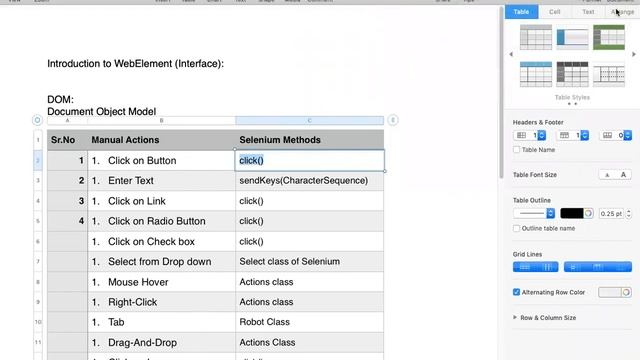Open color wheel for table outline
This screenshot has height=360, width=640.
pyautogui.click(x=588, y=213)
